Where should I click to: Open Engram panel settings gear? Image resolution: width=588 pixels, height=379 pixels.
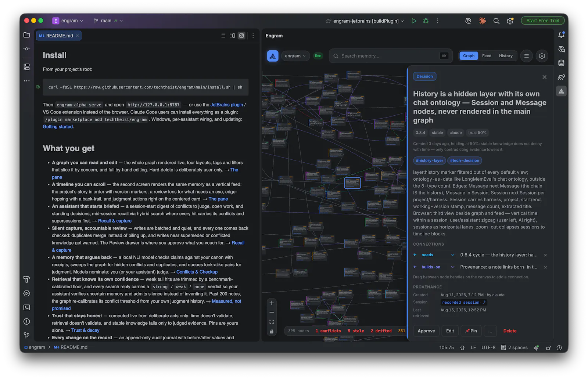[542, 56]
